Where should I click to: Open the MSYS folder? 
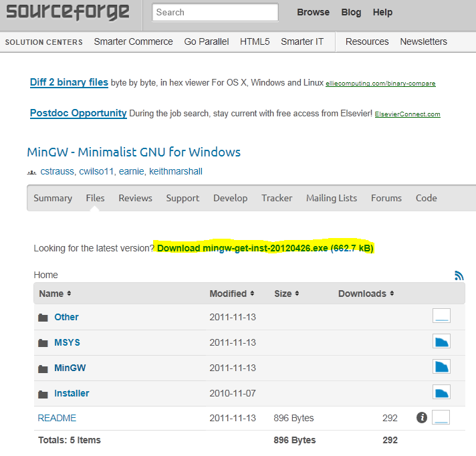pyautogui.click(x=67, y=342)
